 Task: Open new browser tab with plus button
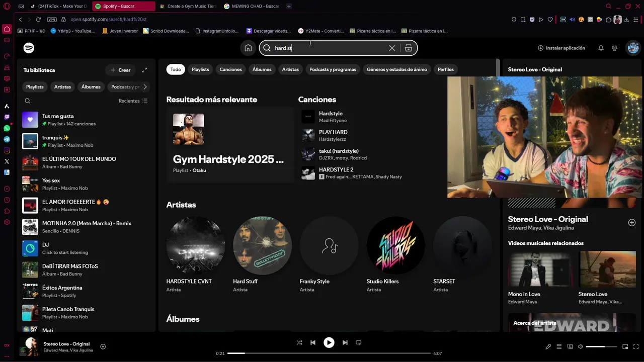289,6
